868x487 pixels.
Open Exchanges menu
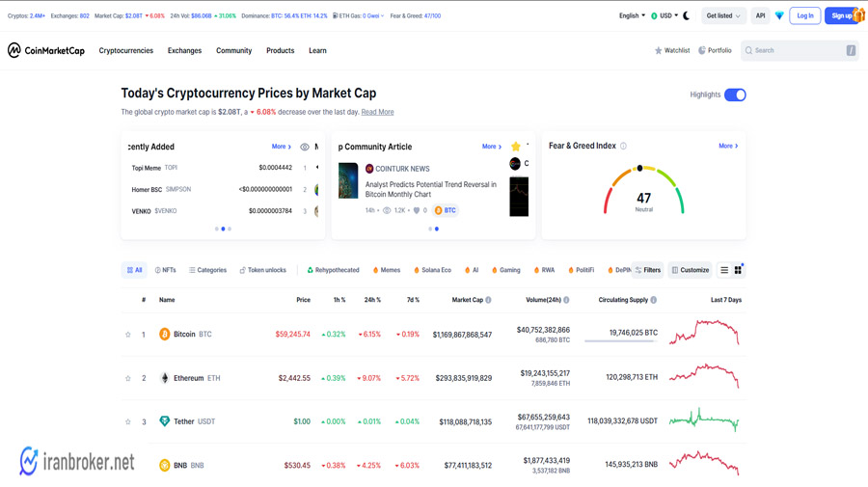[x=184, y=50]
